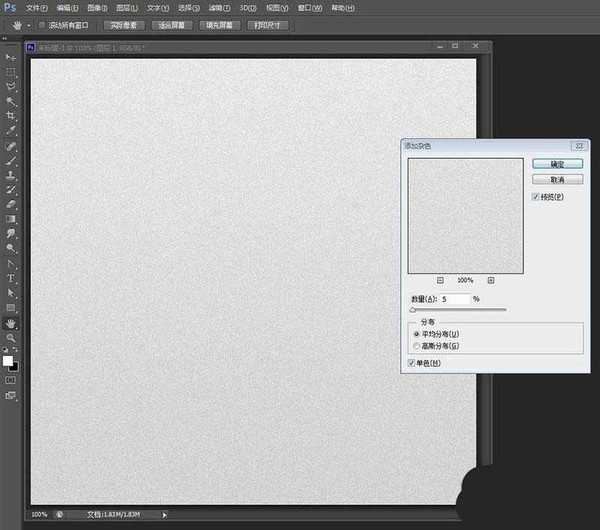Select the Brush tool
600x530 pixels.
pyautogui.click(x=12, y=160)
